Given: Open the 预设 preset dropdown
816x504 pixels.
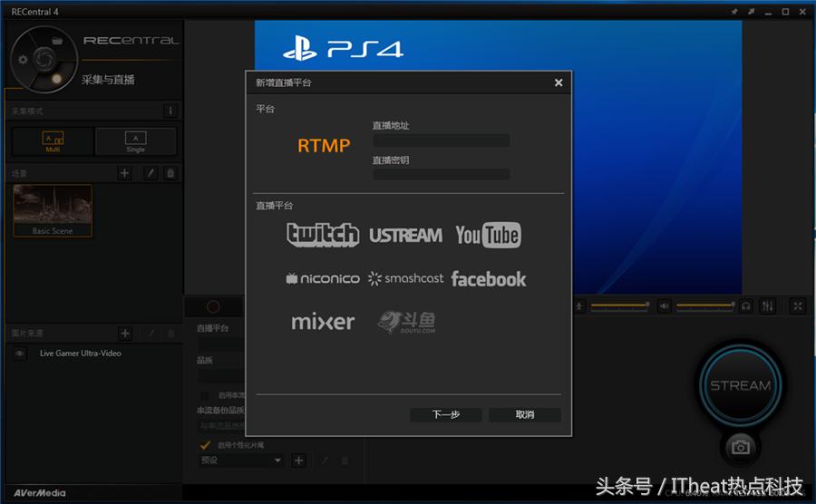Looking at the screenshot, I should (x=241, y=460).
